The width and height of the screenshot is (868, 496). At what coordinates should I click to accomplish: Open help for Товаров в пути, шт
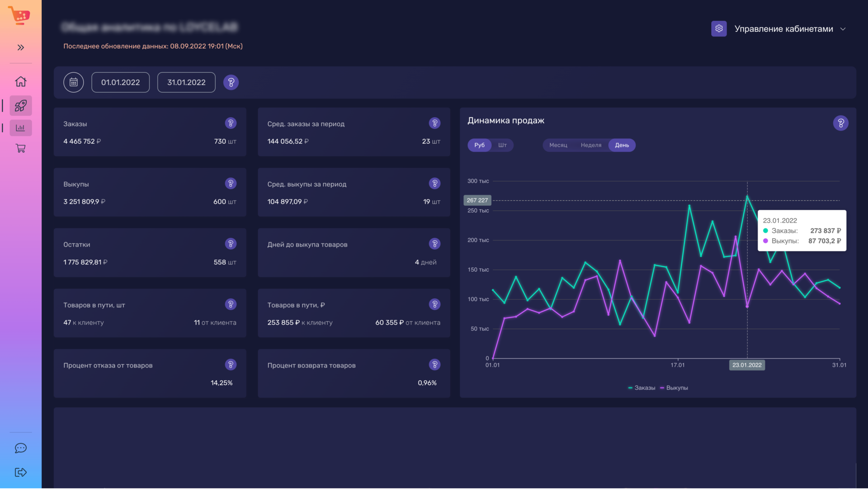pyautogui.click(x=231, y=304)
